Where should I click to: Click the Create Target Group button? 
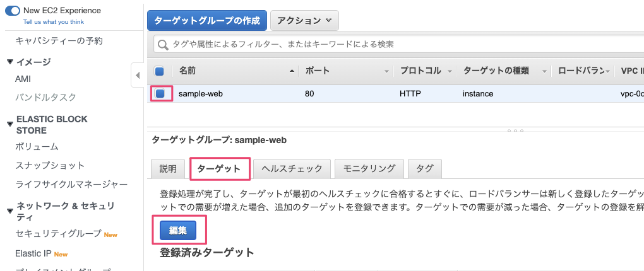click(207, 20)
